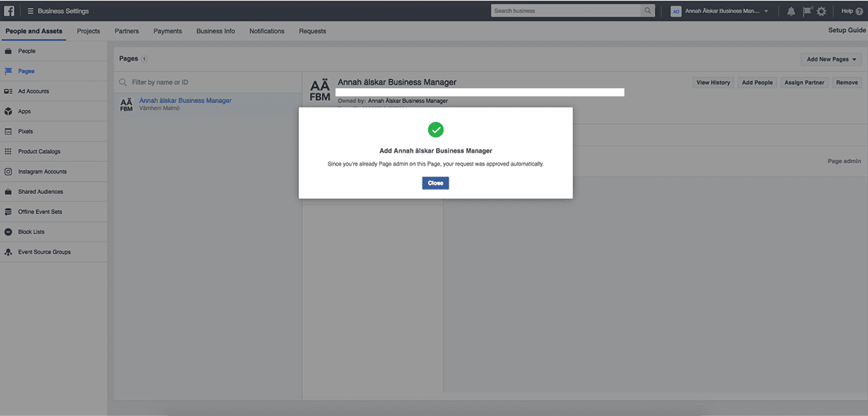Image resolution: width=868 pixels, height=416 pixels.
Task: Select Annah älskar Business Manager page in list
Action: (x=185, y=101)
